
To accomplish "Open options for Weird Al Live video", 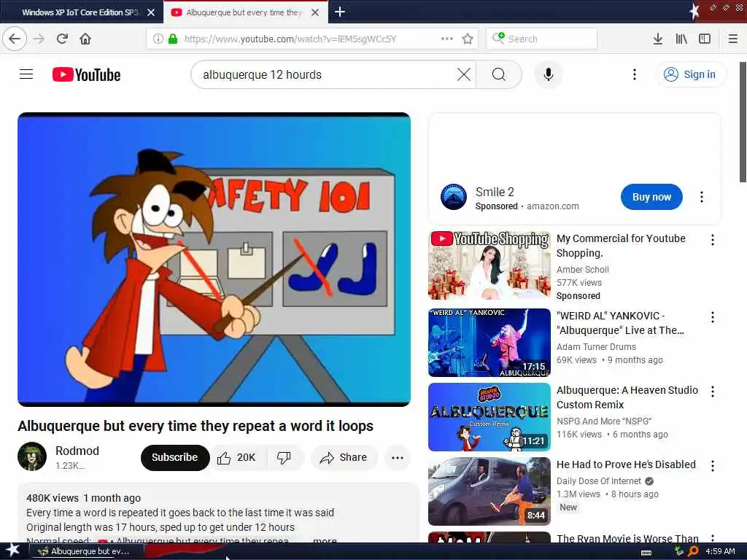I will (712, 317).
